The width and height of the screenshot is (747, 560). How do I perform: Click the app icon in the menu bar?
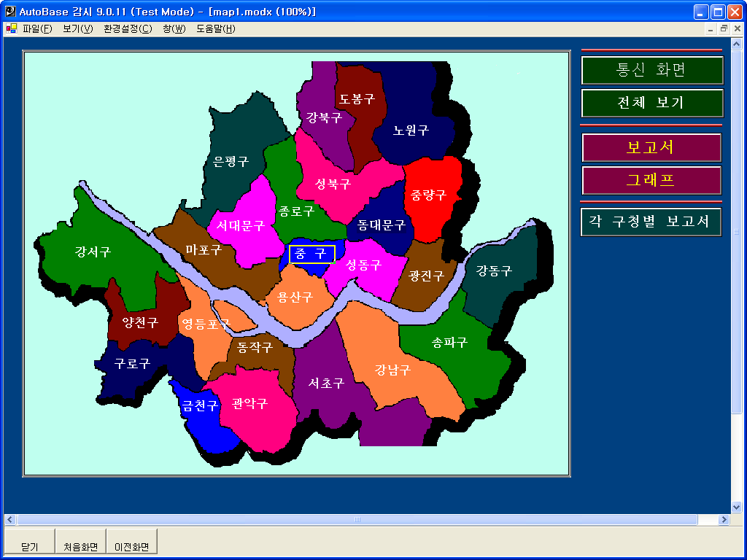coord(11,28)
